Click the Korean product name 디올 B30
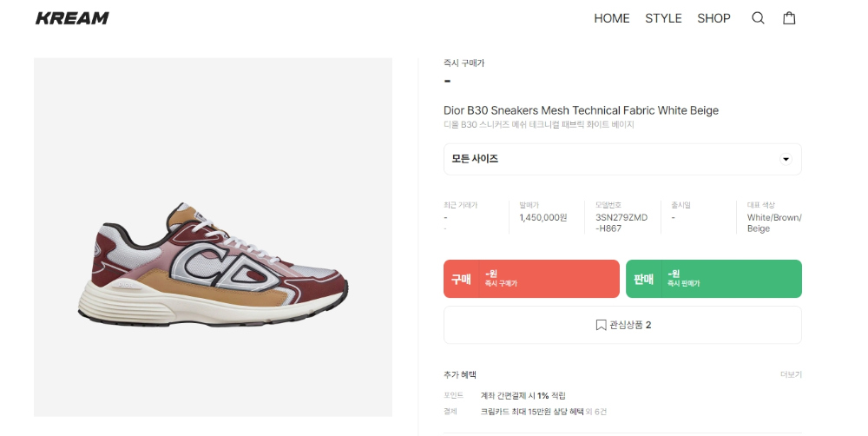The width and height of the screenshot is (868, 436). [538, 125]
